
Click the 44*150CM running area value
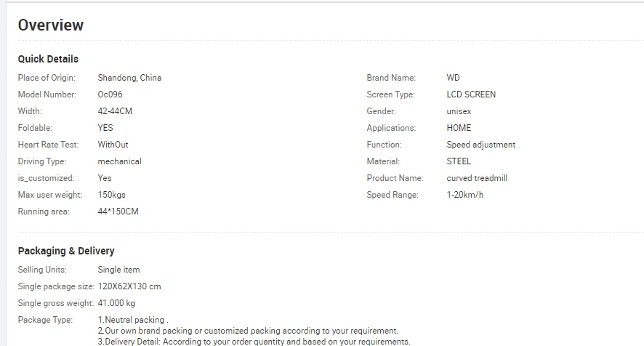coord(118,212)
